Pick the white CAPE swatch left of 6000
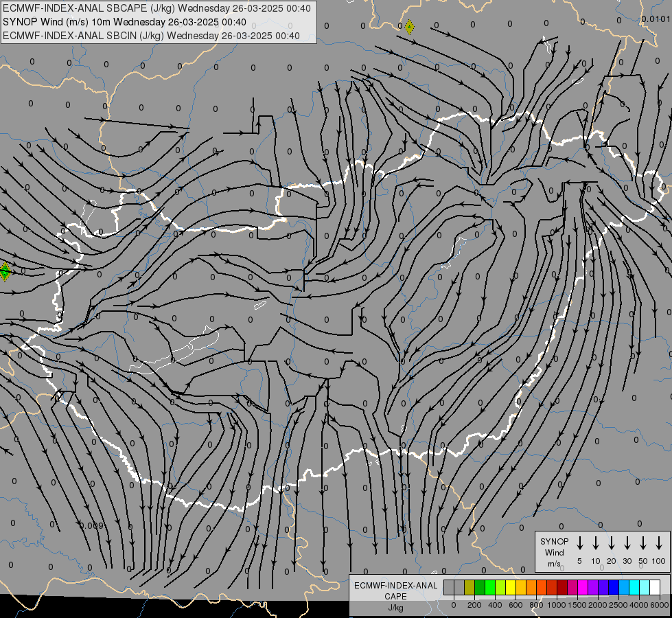The width and height of the screenshot is (672, 618). (x=656, y=587)
